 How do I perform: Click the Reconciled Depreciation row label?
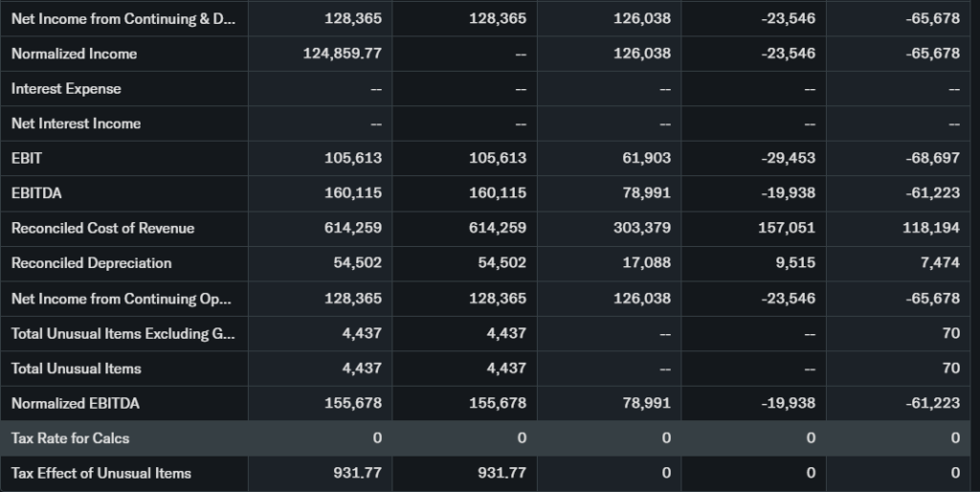pos(92,263)
